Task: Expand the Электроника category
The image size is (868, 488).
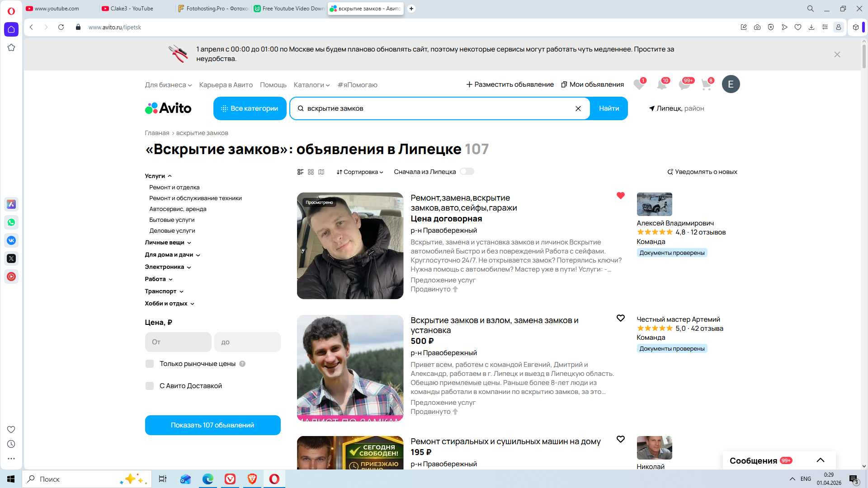Action: [168, 267]
